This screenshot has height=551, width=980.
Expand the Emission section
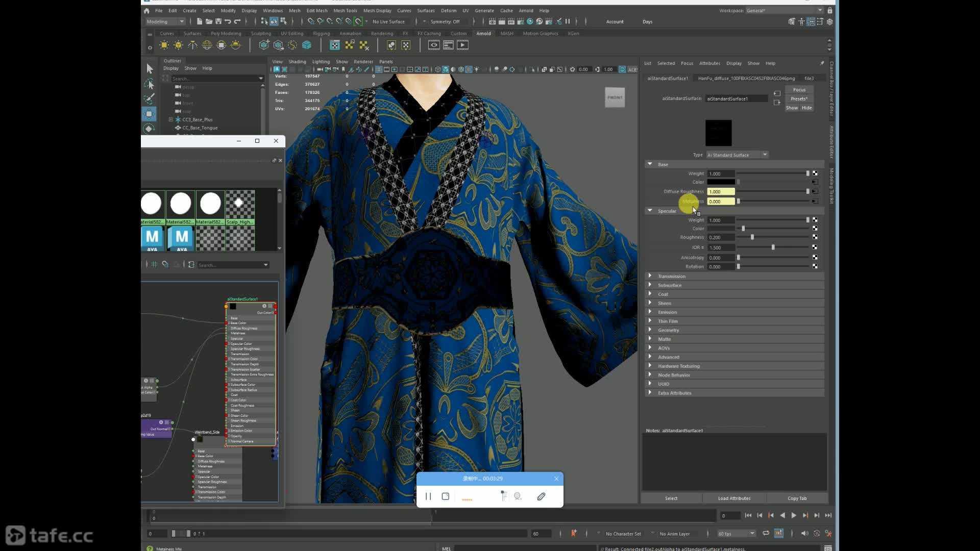650,312
